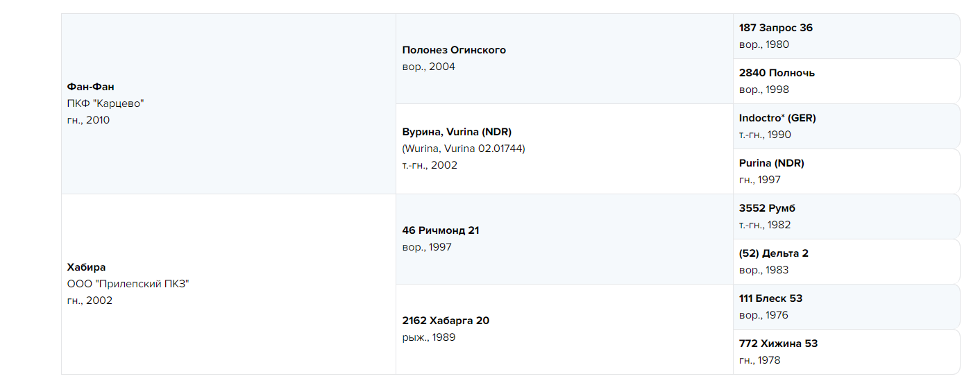
Task: Click ООО "Прилепский ПКЗ" breeder text
Action: pos(128,284)
